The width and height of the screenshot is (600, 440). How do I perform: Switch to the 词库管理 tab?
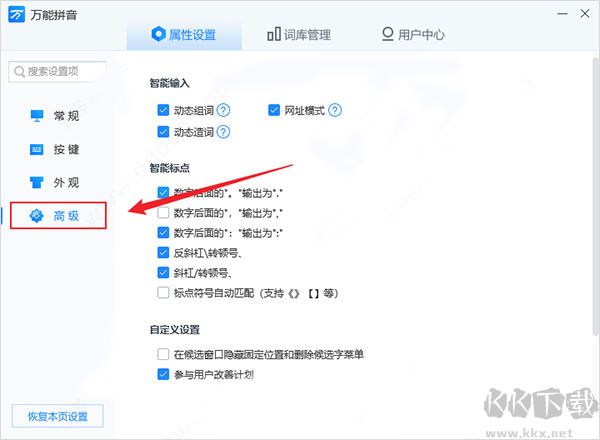299,35
